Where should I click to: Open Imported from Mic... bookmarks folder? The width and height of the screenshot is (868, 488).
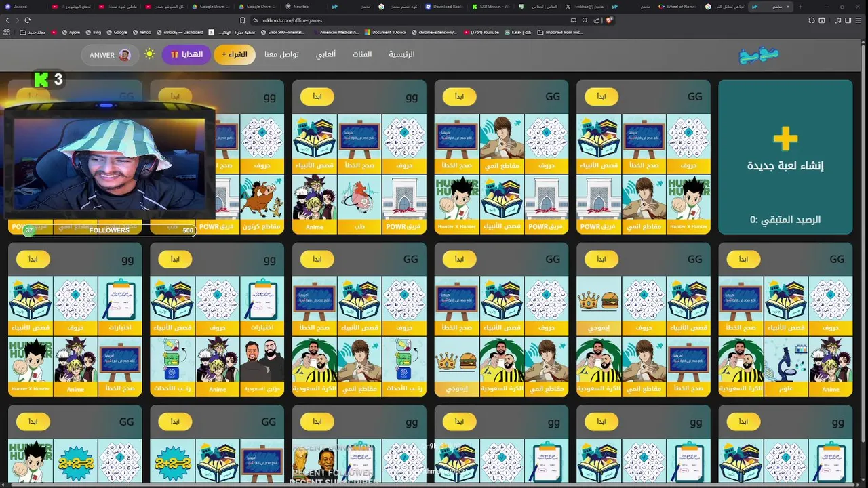click(559, 32)
